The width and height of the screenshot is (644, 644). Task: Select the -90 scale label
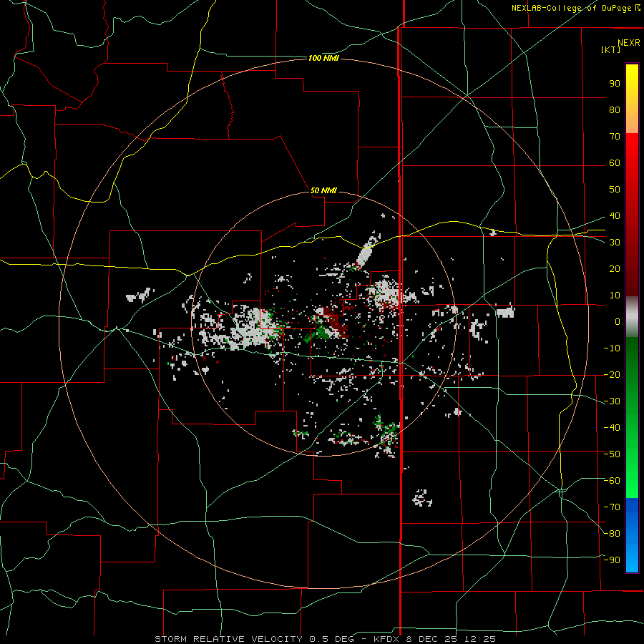tap(612, 560)
